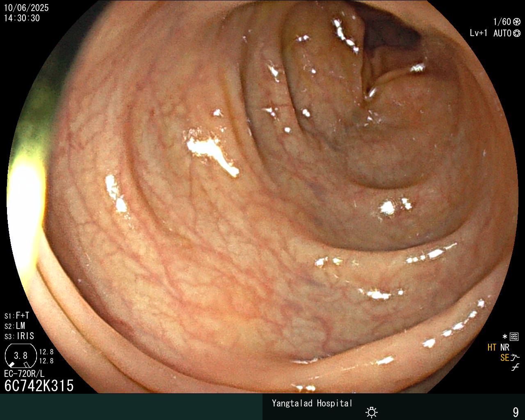
Task: Click the date 10/06/2025
Action: point(26,8)
